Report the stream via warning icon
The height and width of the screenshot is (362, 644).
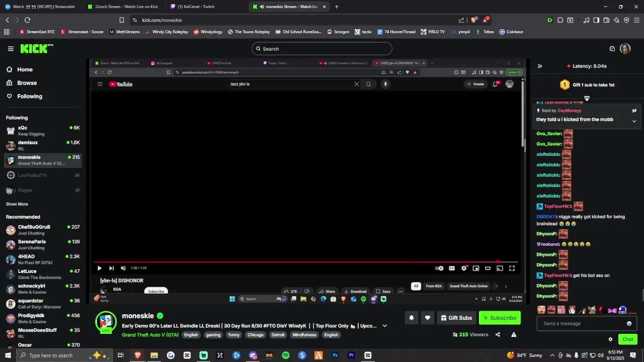[514, 335]
